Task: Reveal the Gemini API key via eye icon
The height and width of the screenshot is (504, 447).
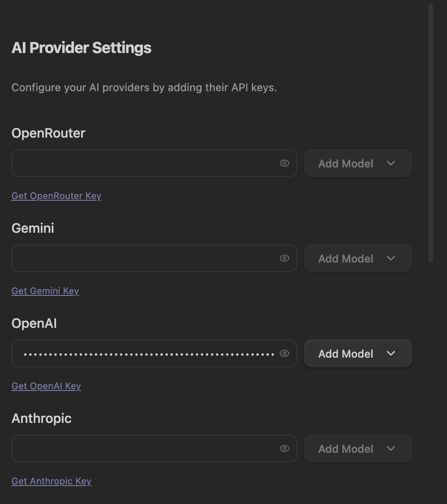Action: coord(284,259)
